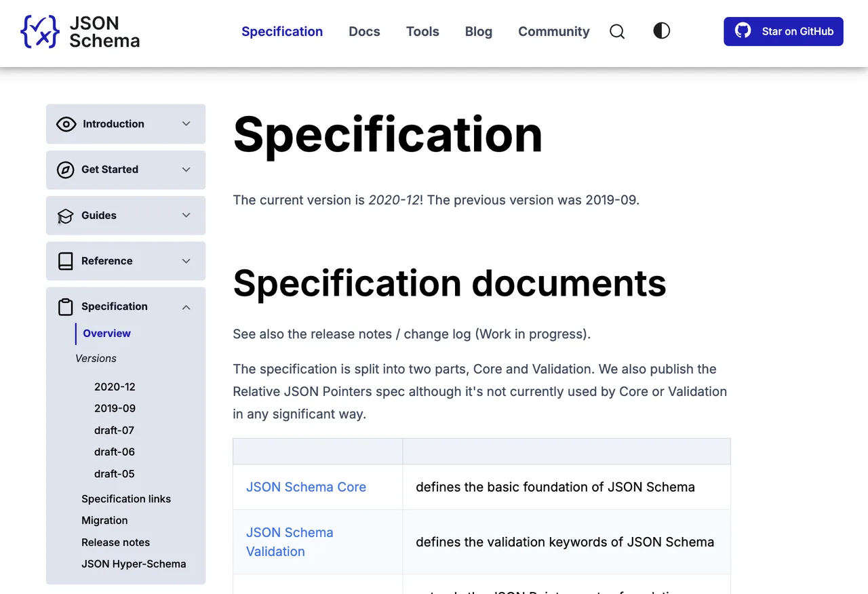
Task: Click the main "Specification" page title
Action: 388,135
